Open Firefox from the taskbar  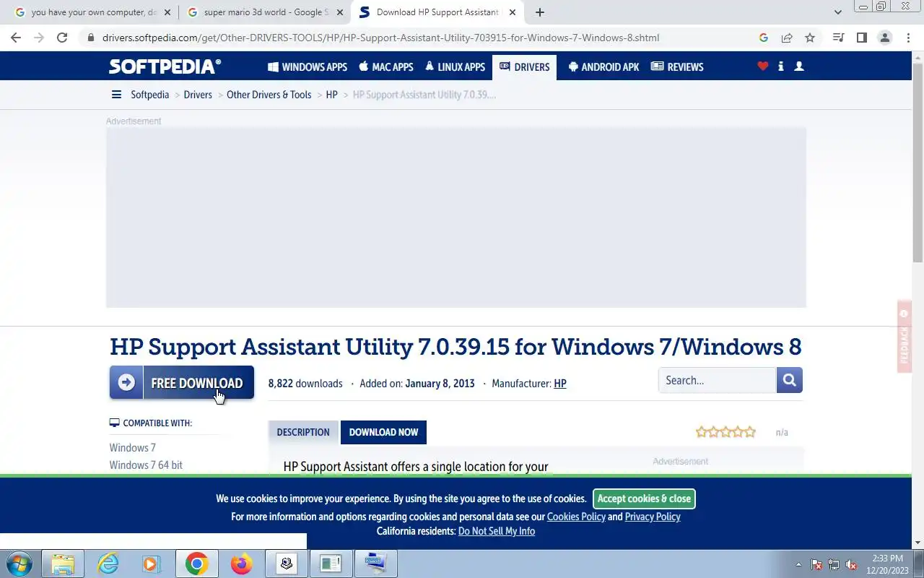click(241, 564)
